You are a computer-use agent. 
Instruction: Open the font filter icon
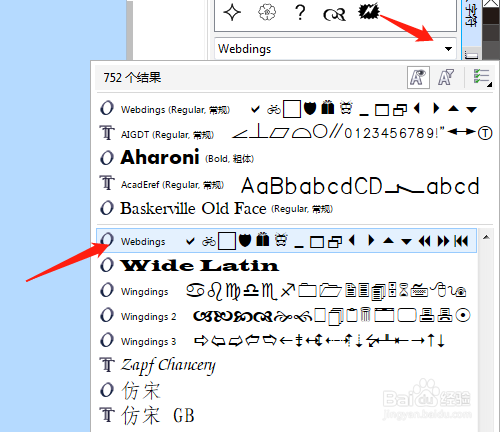pos(446,77)
